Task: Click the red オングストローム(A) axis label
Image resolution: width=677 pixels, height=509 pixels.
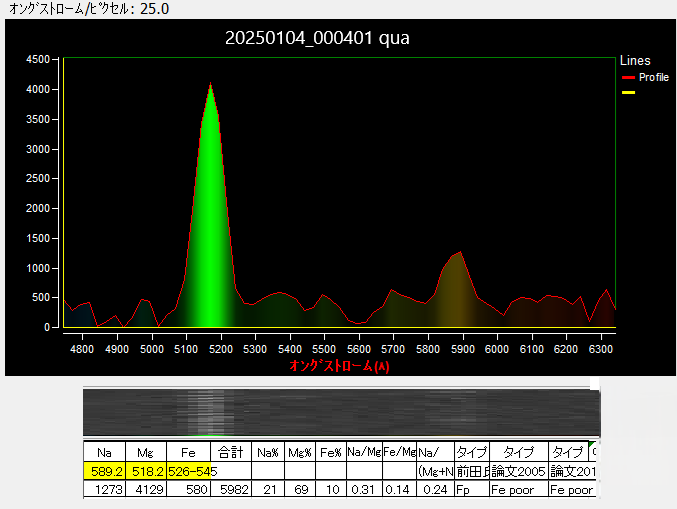Action: [339, 366]
